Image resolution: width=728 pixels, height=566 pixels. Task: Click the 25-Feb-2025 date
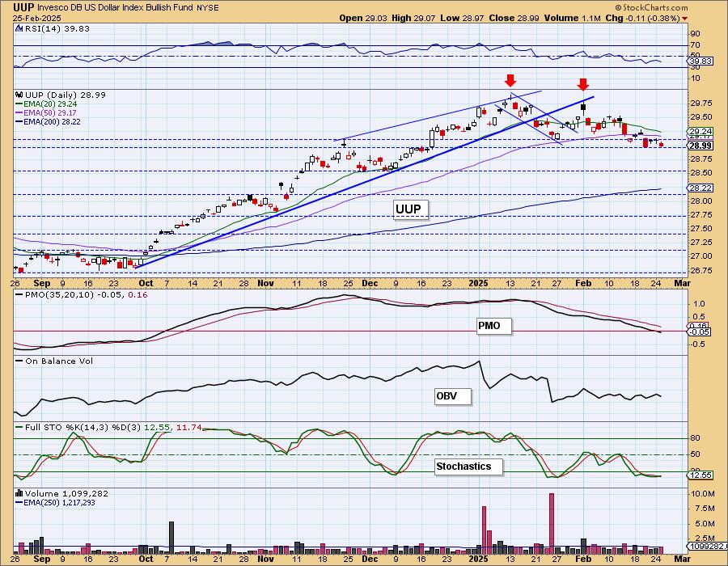(36, 18)
